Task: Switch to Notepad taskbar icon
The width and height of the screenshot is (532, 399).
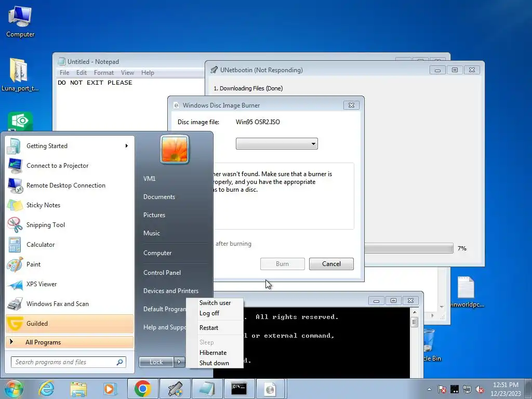Action: [207, 389]
